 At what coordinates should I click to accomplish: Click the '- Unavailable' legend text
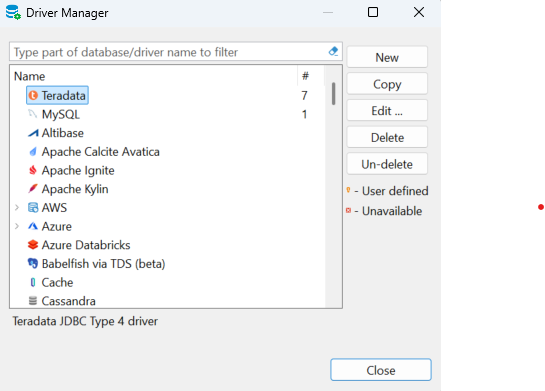click(x=388, y=211)
